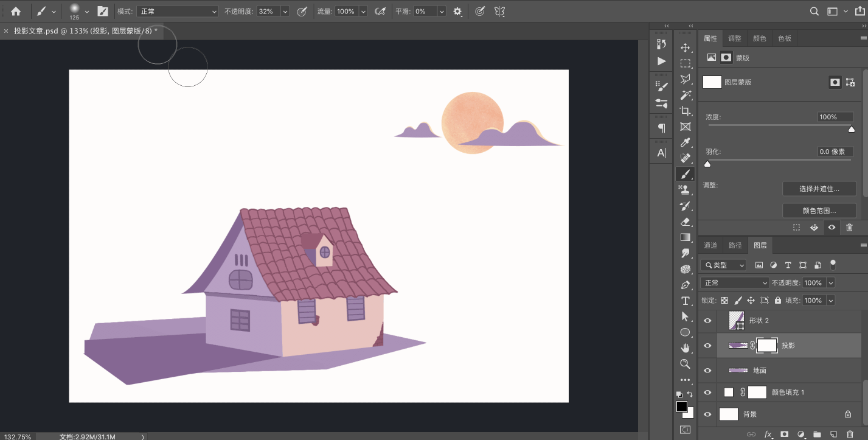The image size is (868, 440).
Task: Choose the Horizontal Type tool
Action: coord(686,301)
